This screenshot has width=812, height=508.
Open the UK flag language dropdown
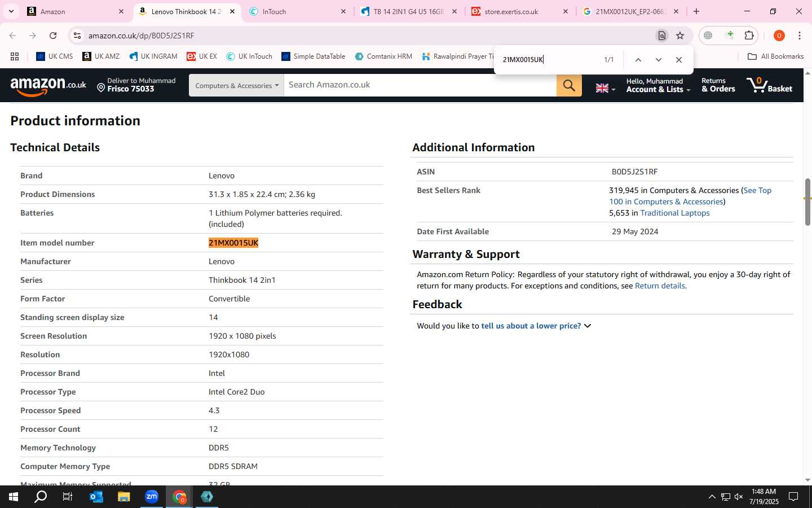click(606, 88)
